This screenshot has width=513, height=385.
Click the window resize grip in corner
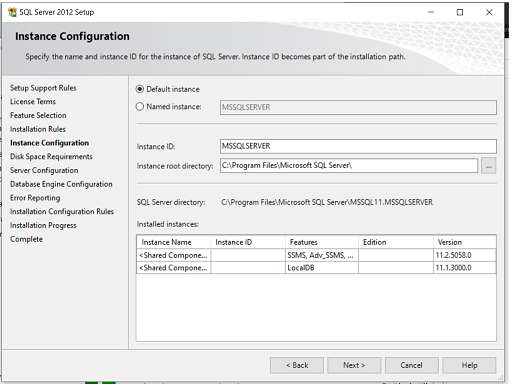(501, 378)
